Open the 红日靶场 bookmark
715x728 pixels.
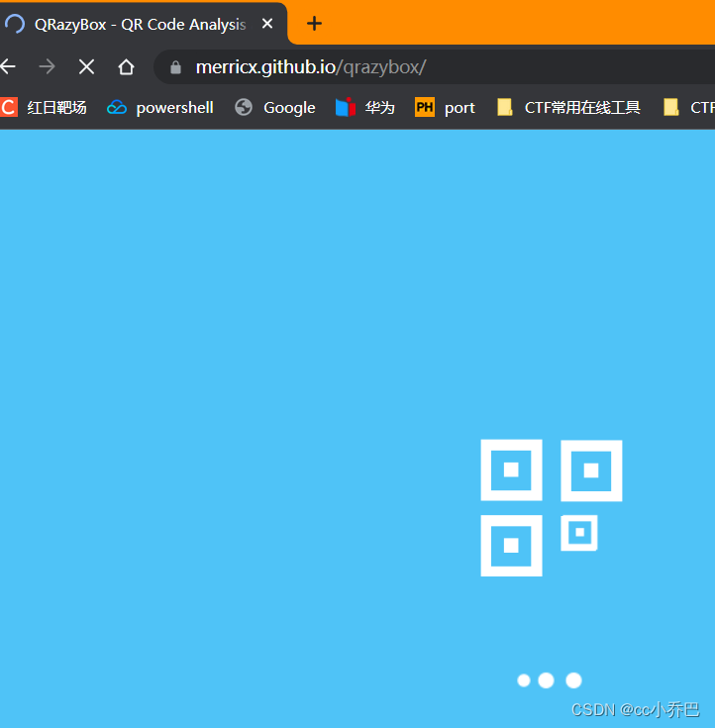coord(44,107)
